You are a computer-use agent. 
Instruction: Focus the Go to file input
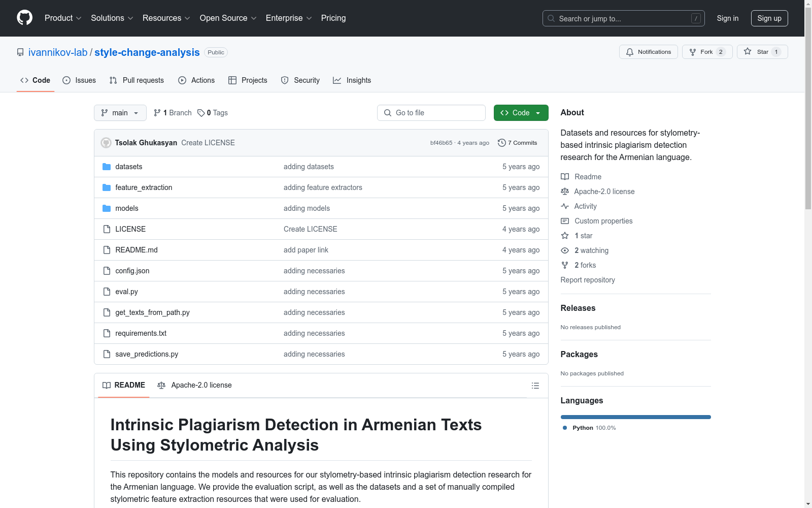point(431,113)
